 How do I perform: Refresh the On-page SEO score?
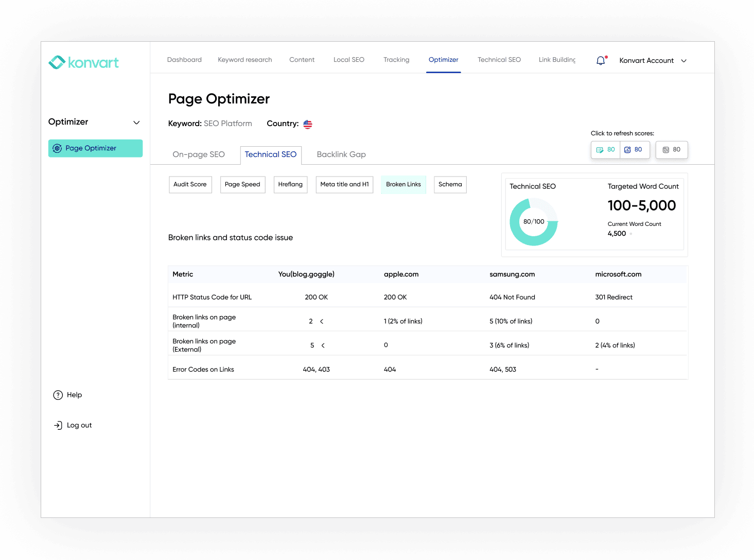click(605, 150)
